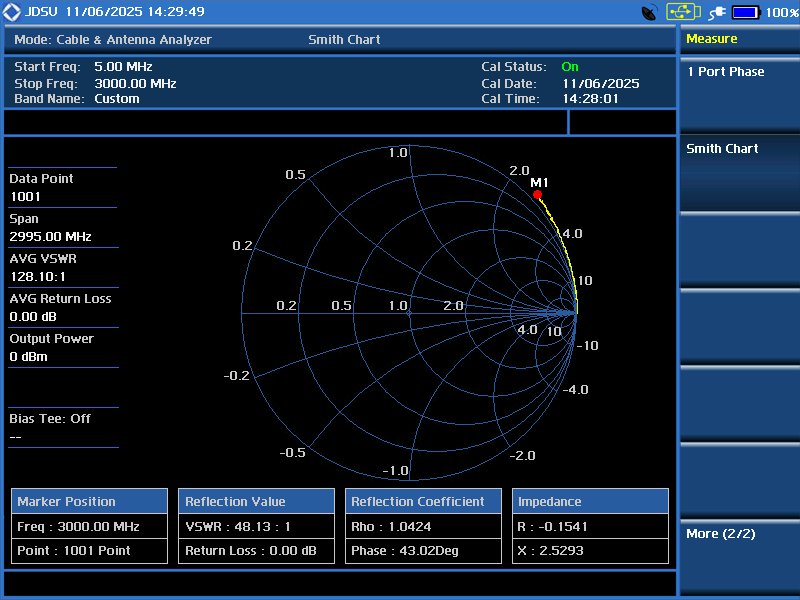800x600 pixels.
Task: Click the Impedance panel header
Action: (590, 502)
